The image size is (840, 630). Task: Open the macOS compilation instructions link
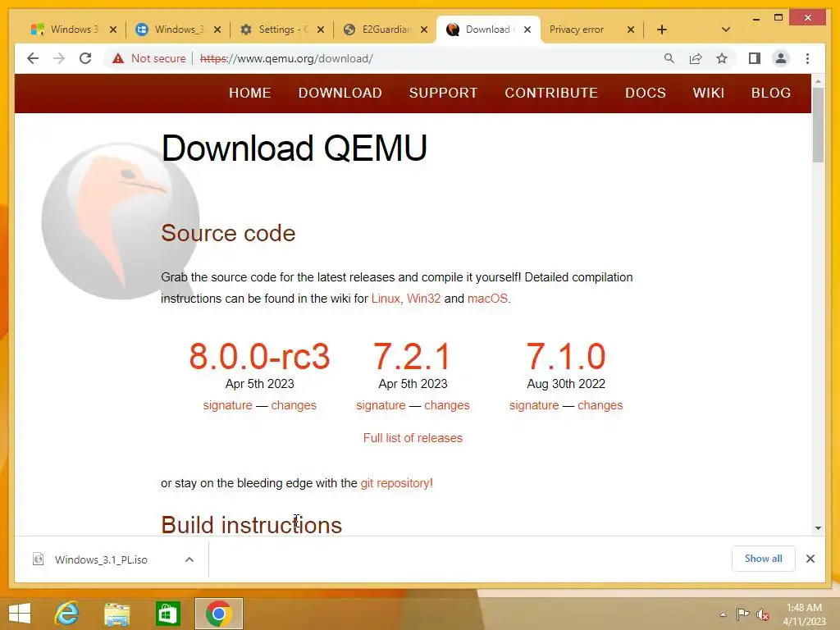tap(487, 299)
